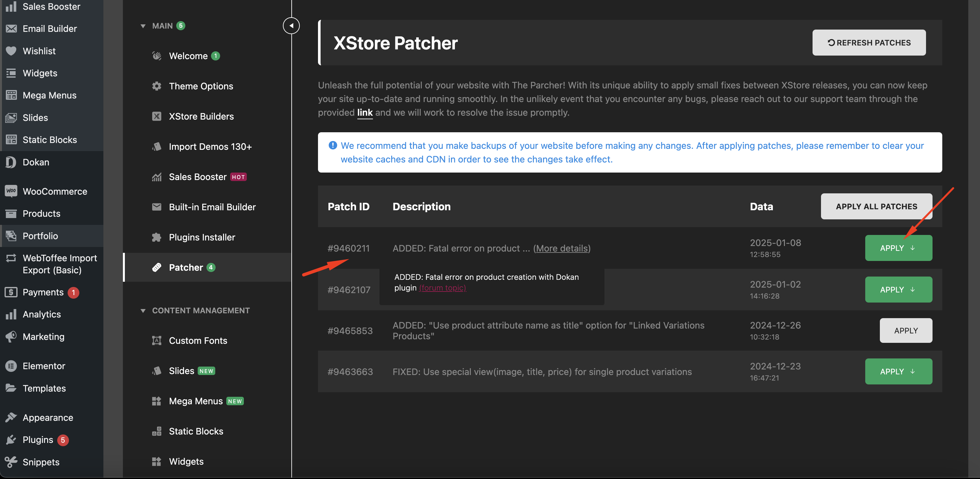
Task: Apply patch #9462107
Action: pyautogui.click(x=899, y=290)
